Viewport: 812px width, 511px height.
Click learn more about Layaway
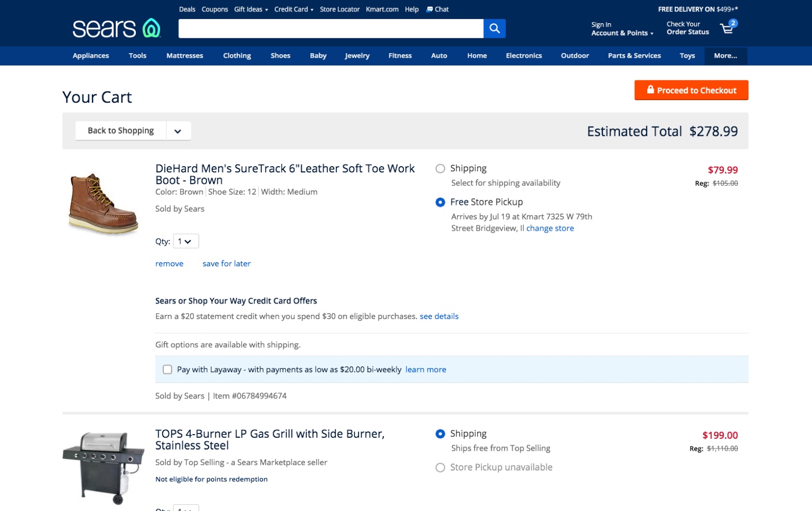click(426, 370)
